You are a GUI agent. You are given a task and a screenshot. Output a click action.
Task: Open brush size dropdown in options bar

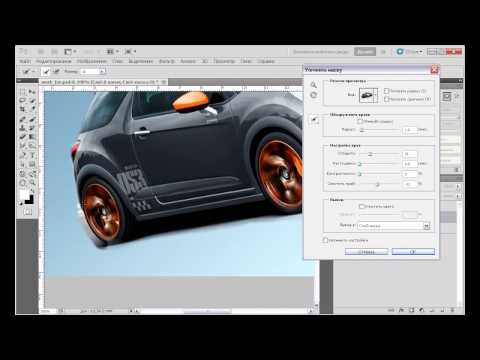(x=102, y=71)
